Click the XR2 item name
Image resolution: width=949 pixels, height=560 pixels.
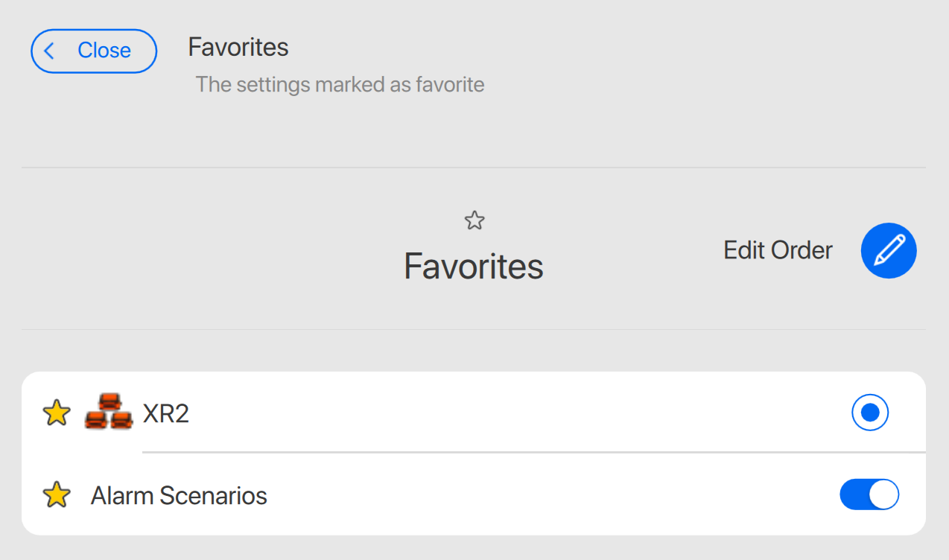coord(166,413)
